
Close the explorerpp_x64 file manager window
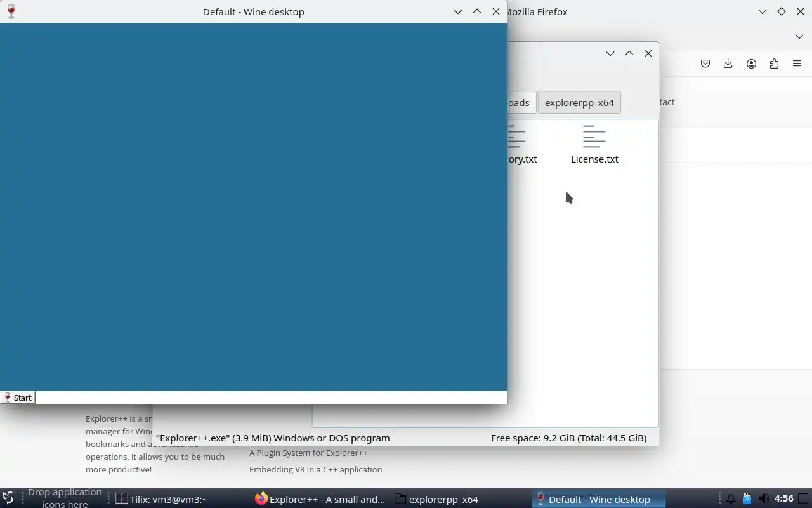pyautogui.click(x=648, y=53)
